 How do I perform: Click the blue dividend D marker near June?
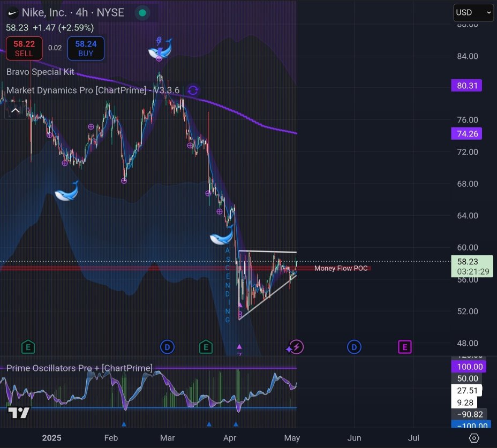pos(354,347)
